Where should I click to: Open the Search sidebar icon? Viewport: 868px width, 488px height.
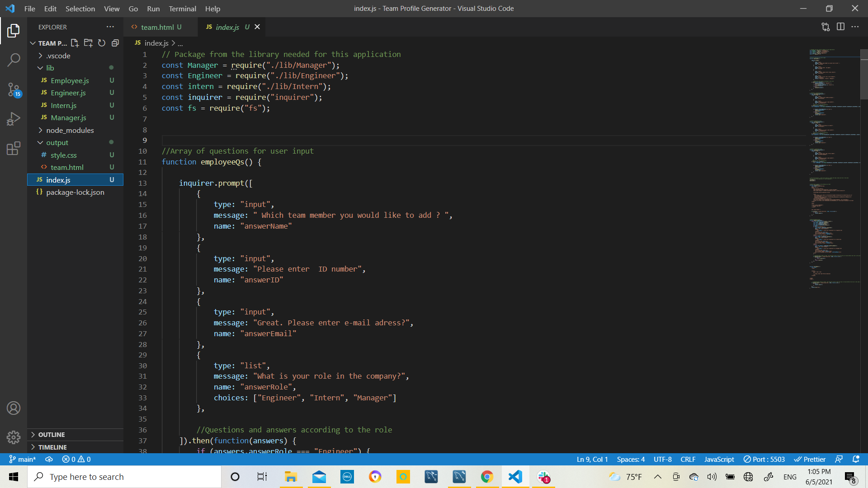pyautogui.click(x=14, y=59)
